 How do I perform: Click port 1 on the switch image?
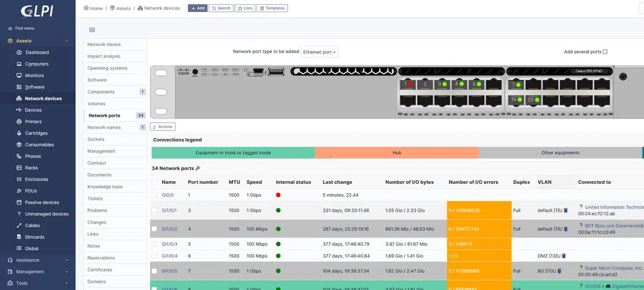point(408,84)
